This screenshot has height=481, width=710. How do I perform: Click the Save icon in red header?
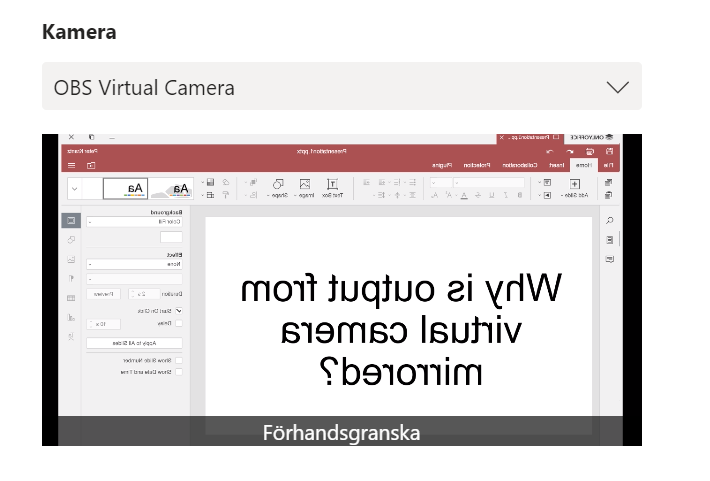[609, 151]
